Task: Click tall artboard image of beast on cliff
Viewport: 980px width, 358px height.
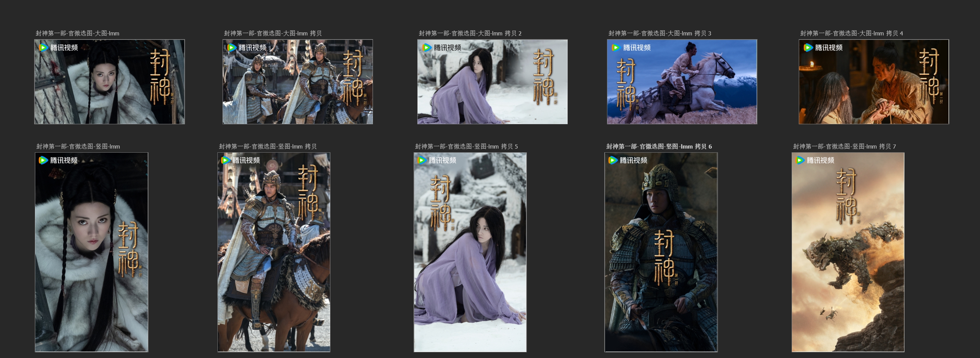Action: [x=847, y=252]
